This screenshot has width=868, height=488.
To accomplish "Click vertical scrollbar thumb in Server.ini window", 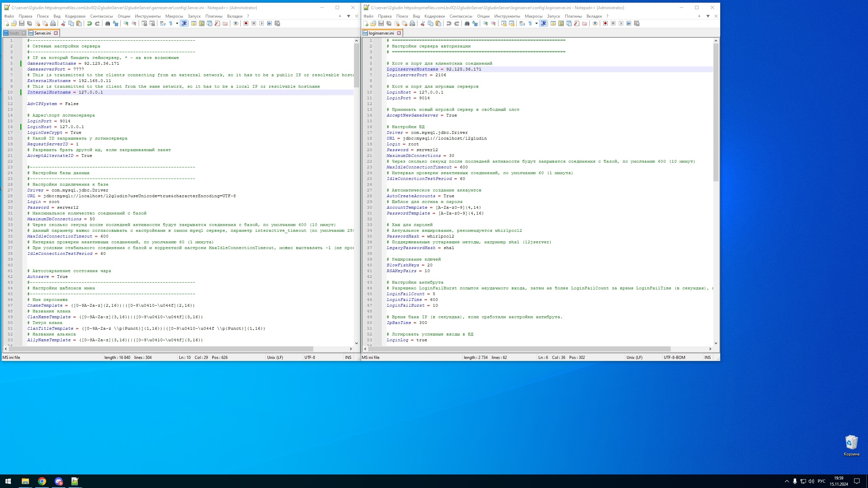I will point(356,65).
